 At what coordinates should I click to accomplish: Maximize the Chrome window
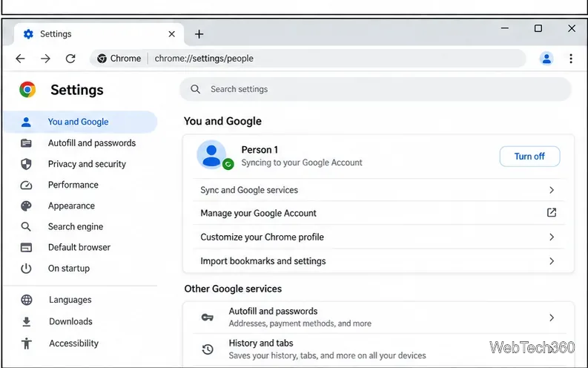(x=538, y=28)
